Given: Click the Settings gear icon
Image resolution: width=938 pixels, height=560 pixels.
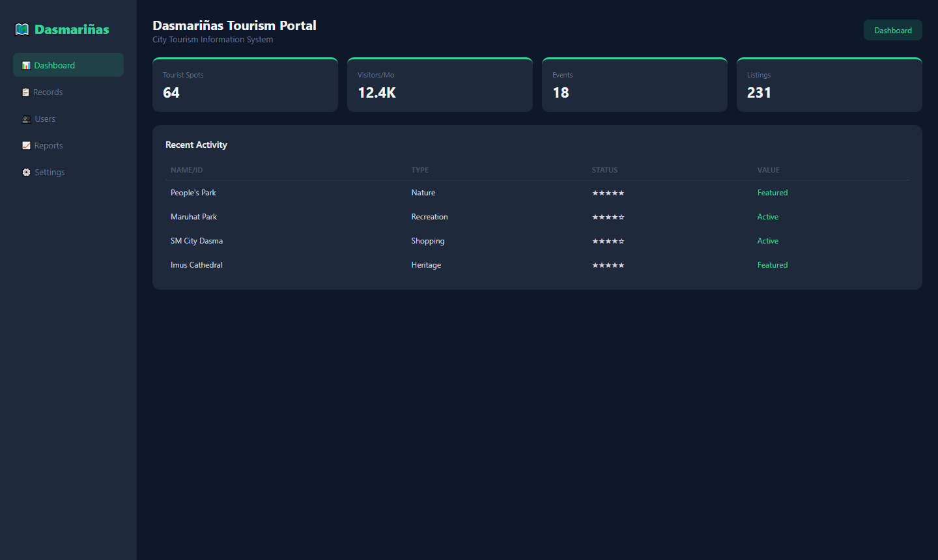Looking at the screenshot, I should coord(27,173).
